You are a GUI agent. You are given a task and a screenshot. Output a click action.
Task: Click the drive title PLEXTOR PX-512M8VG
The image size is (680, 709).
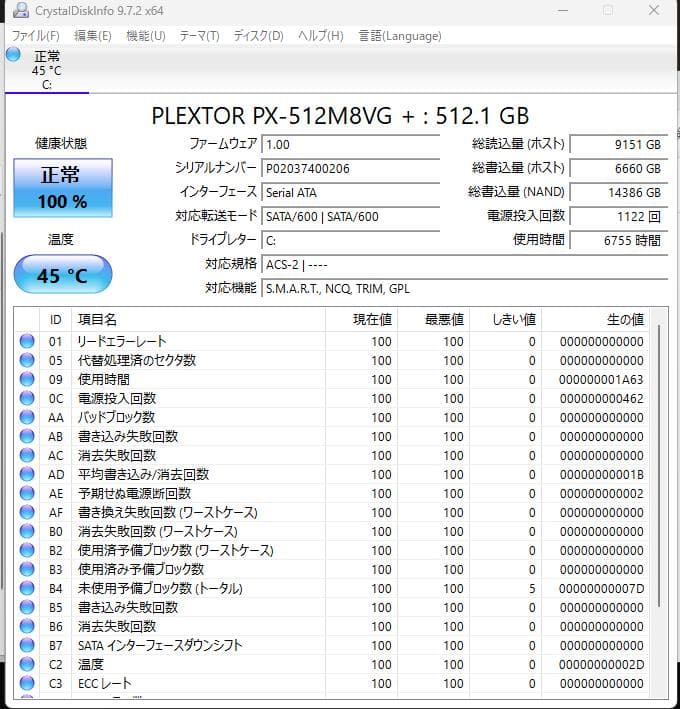tap(340, 116)
